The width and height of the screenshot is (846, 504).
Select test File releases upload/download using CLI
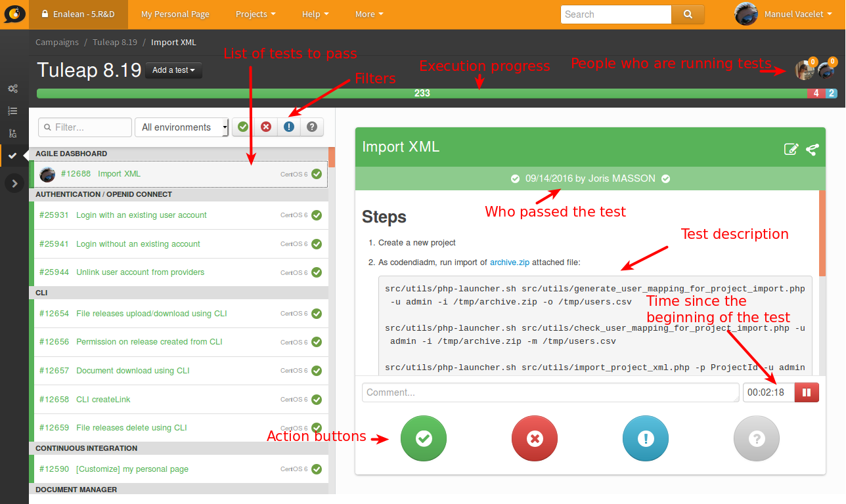pos(179,314)
